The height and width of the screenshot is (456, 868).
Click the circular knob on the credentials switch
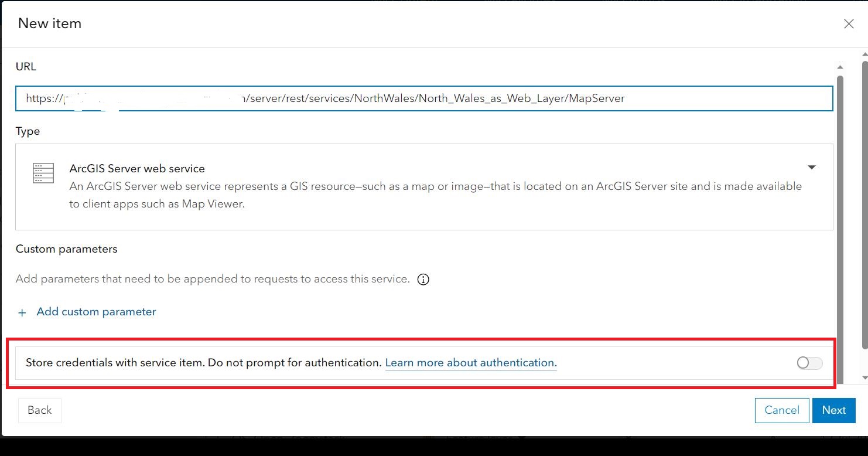(x=803, y=363)
